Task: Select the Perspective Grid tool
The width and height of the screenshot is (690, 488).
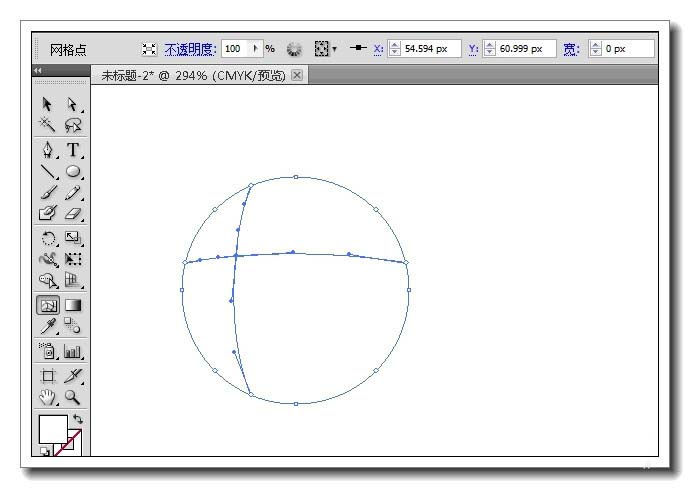Action: pos(73,280)
